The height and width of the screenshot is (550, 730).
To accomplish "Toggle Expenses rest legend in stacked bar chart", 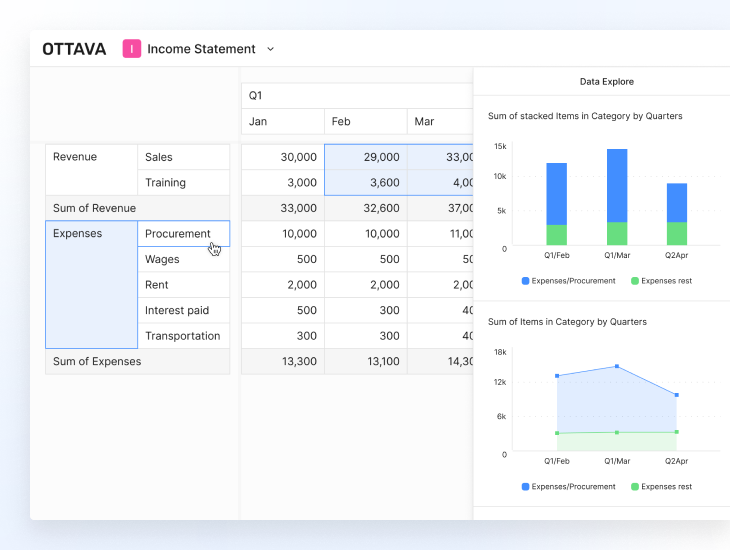I will point(661,281).
